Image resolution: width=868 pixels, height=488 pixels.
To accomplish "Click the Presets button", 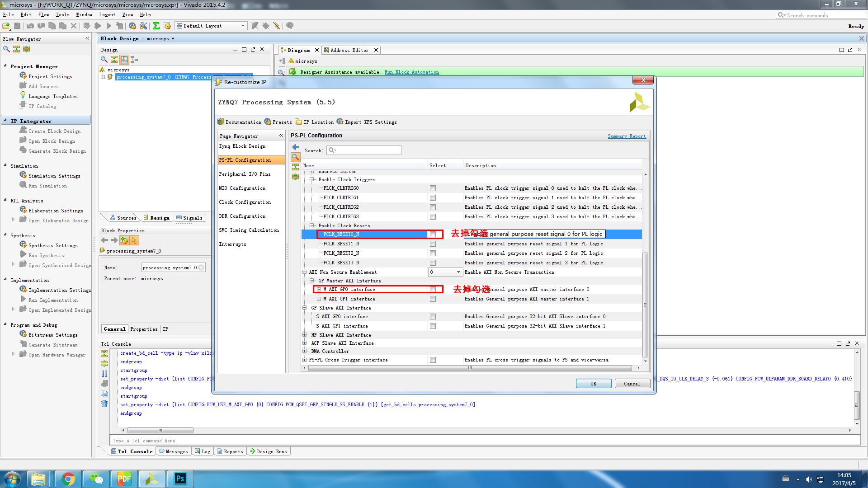I will (278, 122).
